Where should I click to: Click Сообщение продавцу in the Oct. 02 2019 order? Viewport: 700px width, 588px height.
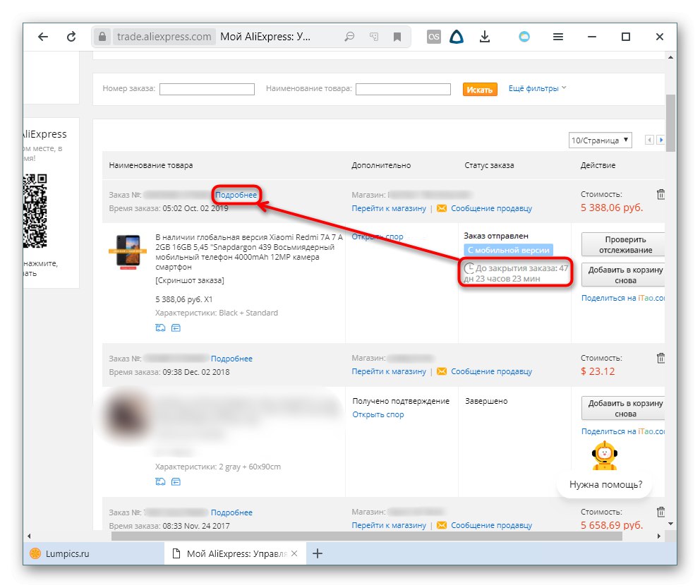click(492, 208)
